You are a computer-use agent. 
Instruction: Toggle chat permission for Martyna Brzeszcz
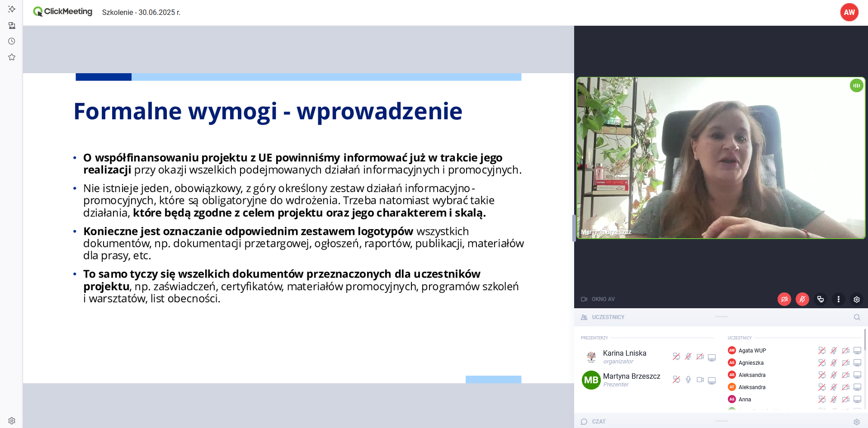tap(676, 380)
